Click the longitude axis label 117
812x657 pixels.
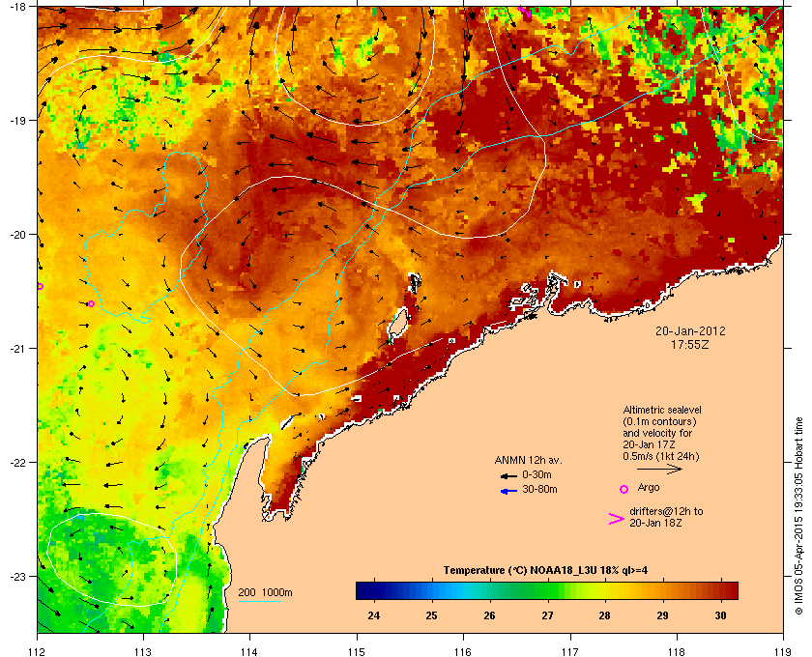(x=570, y=651)
